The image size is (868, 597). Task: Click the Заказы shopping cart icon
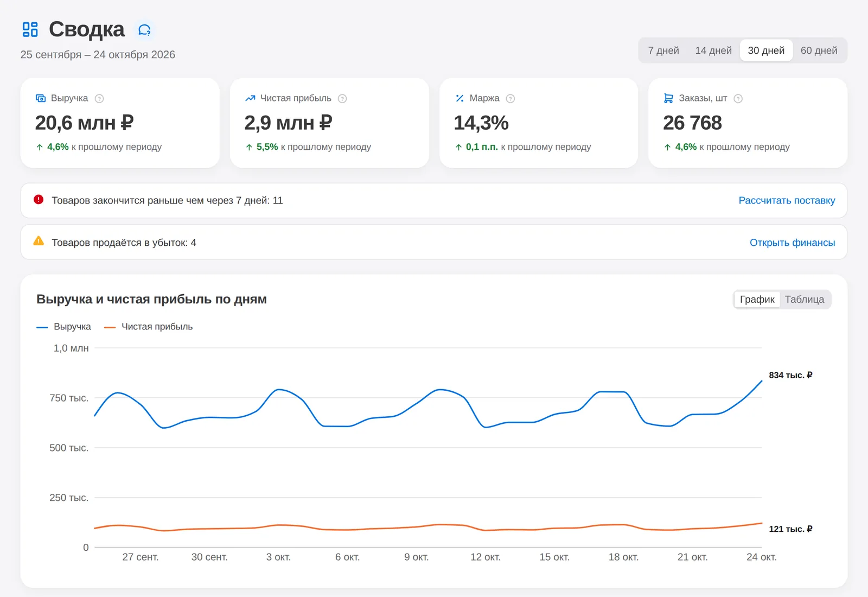[x=668, y=98]
